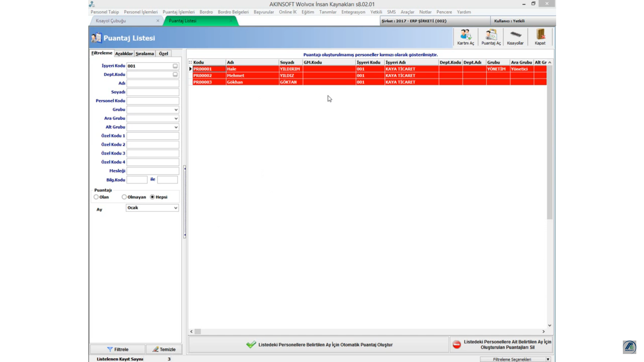Open İşyeri Kodu lookup button
Viewport: 644px width, 362px height.
coord(175,66)
